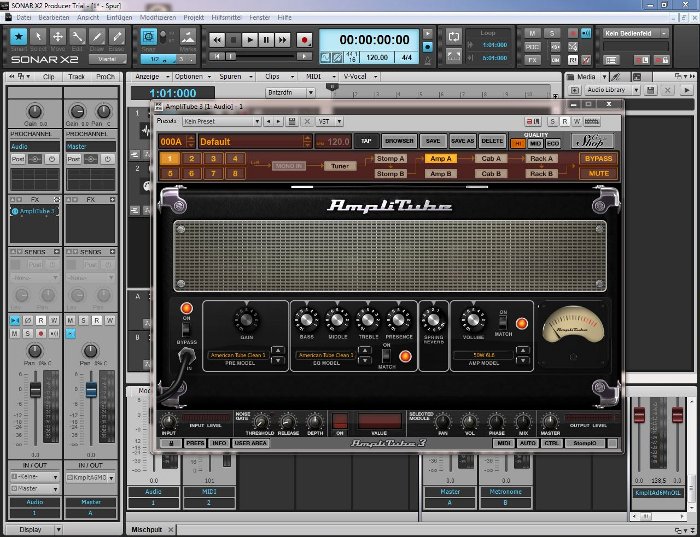Screen dimensions: 700x537
Task: Choose the Draw pencil tool
Action: (x=97, y=37)
